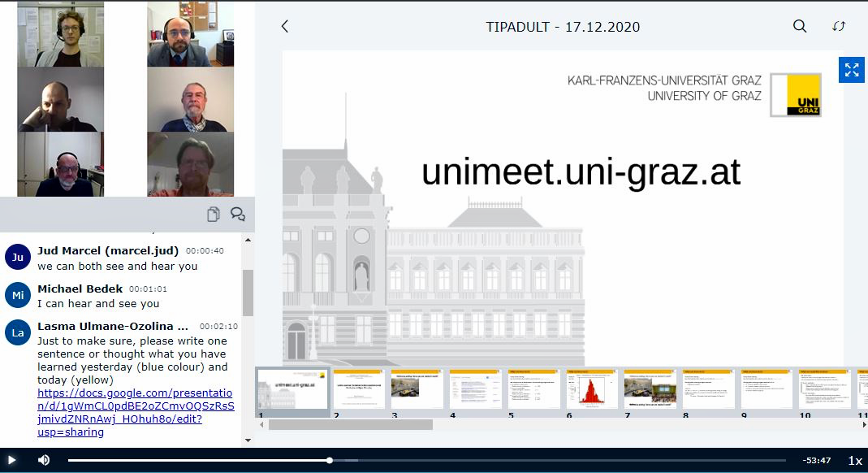Select slide thumbnail 9
Screen dimensions: 868x473
(x=767, y=389)
